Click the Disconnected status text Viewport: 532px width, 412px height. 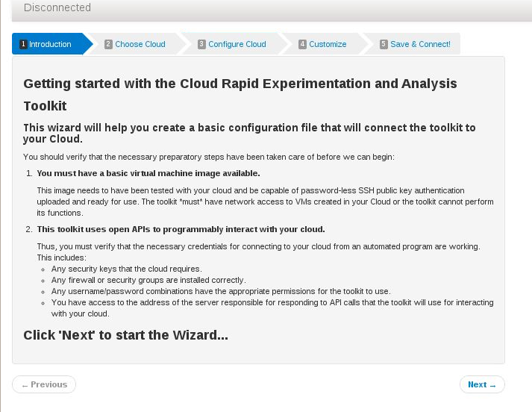click(x=57, y=7)
